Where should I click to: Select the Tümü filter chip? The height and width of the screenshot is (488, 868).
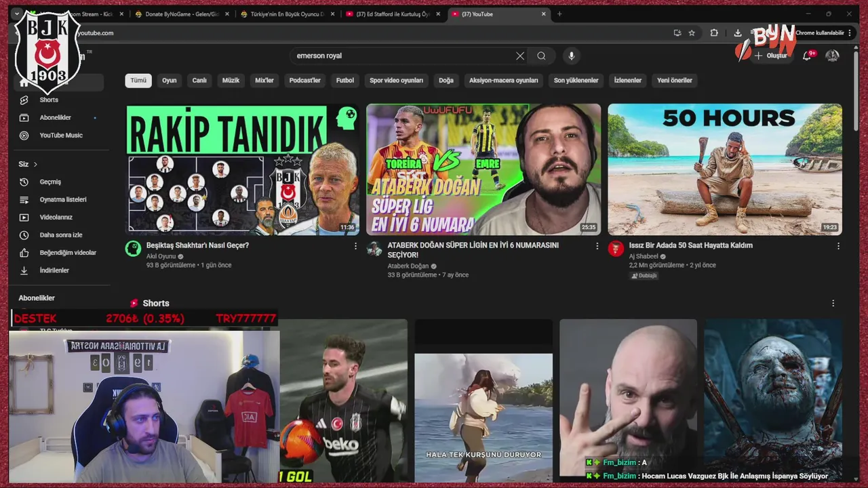[x=138, y=80]
